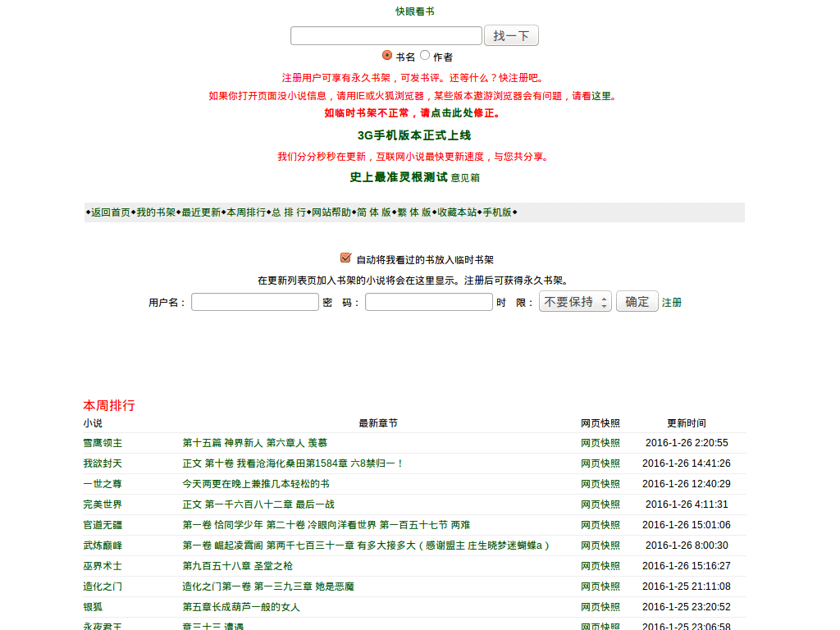Click 收藏本站 in navigation bar
The height and width of the screenshot is (630, 840).
[x=457, y=212]
